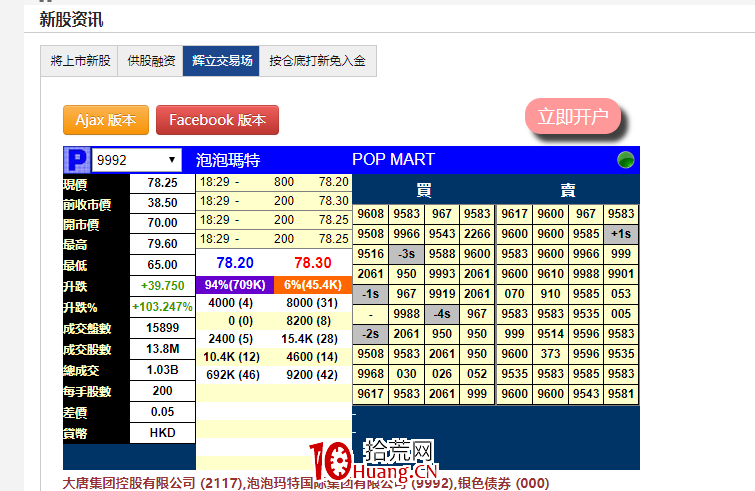Click broker cell 9901 in sell table
The image size is (755, 491).
pos(621,274)
